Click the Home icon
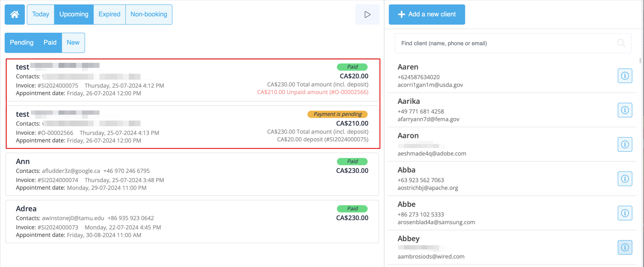644x267 pixels. tap(14, 14)
